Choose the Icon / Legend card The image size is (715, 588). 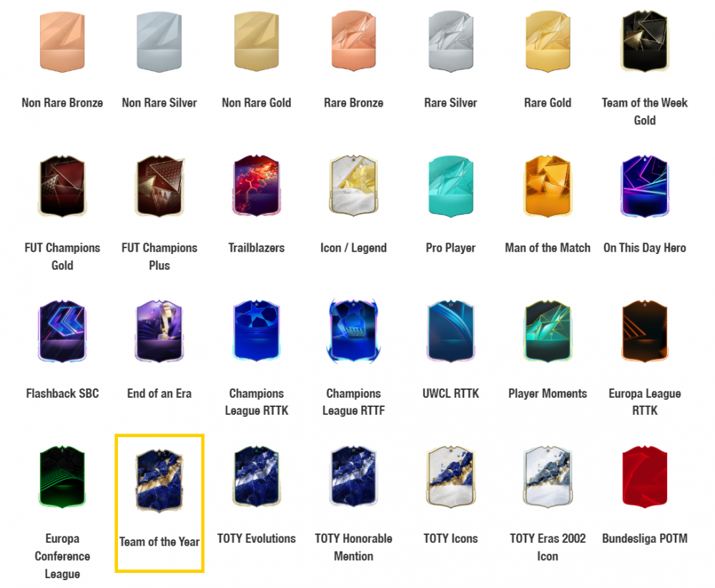tap(353, 186)
